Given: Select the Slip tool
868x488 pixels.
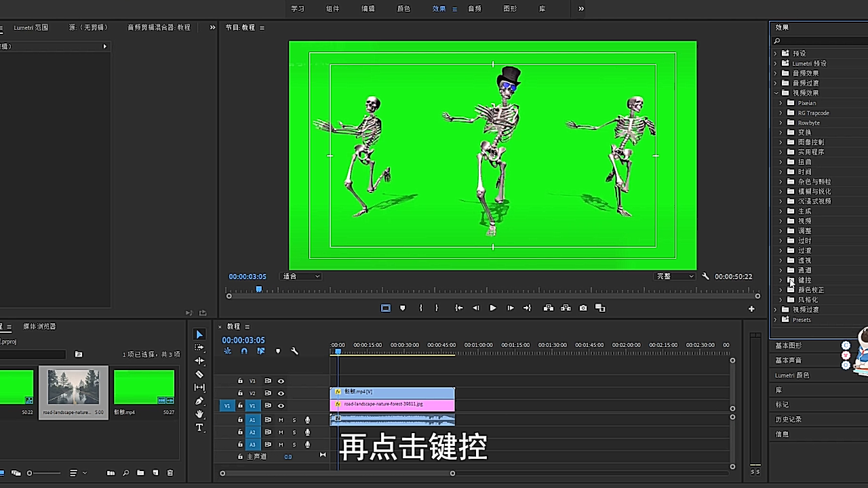Looking at the screenshot, I should tap(199, 387).
